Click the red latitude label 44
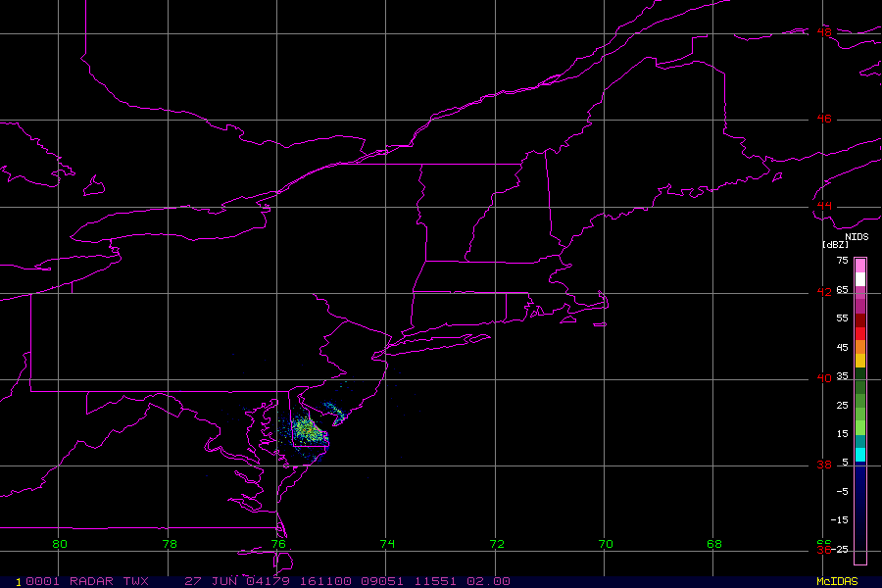The height and width of the screenshot is (588, 882). coord(824,206)
